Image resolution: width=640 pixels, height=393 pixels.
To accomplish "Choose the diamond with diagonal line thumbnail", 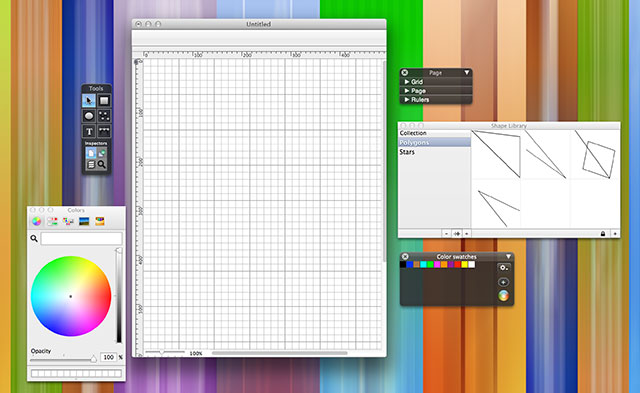I will [595, 154].
